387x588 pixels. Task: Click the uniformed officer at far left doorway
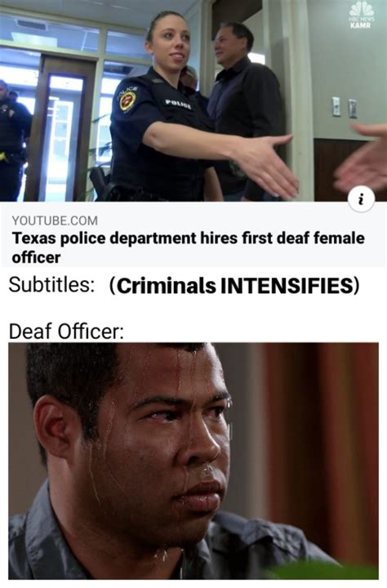(x=13, y=140)
